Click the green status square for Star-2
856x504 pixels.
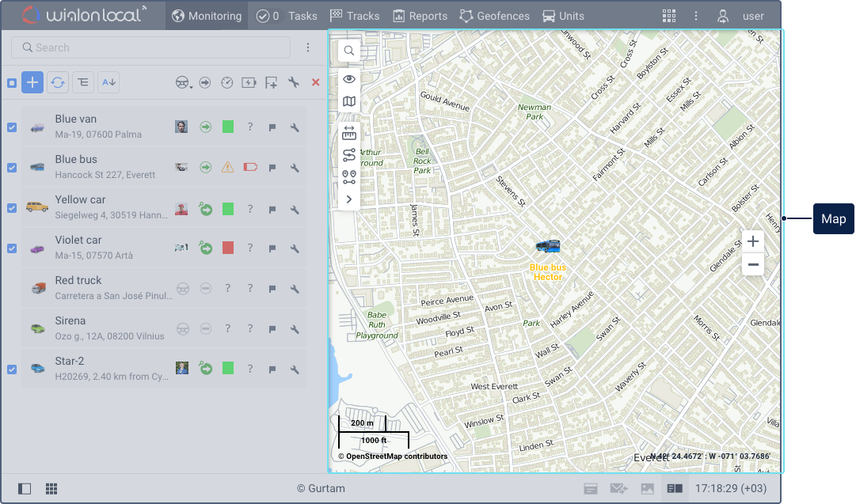pos(228,369)
